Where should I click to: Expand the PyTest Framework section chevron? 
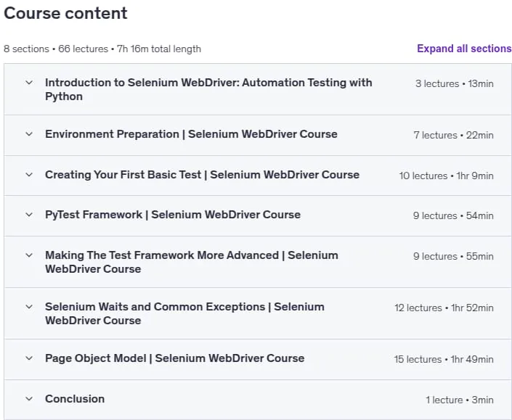29,215
